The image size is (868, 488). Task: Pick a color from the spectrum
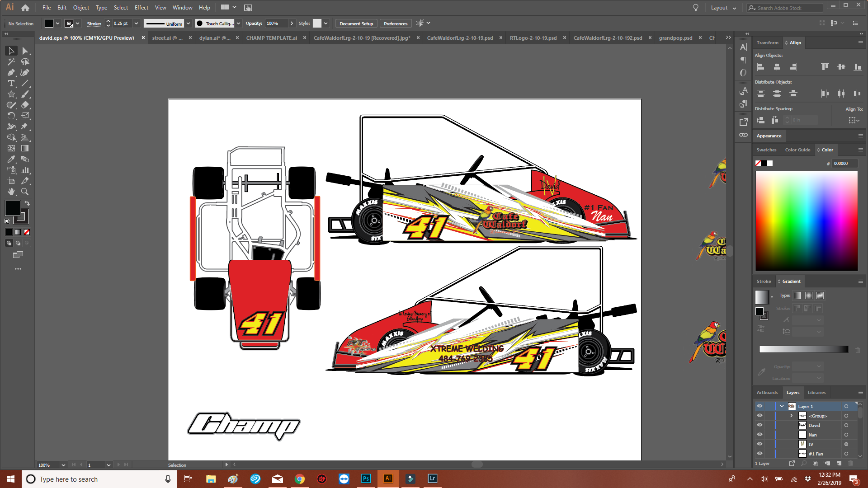807,221
